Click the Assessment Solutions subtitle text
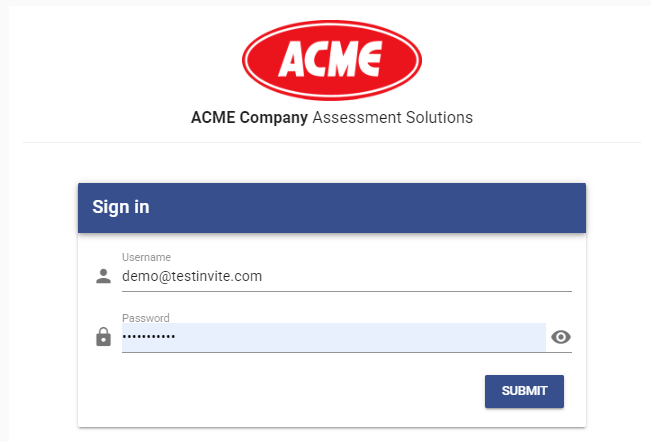The height and width of the screenshot is (442, 651). 392,117
